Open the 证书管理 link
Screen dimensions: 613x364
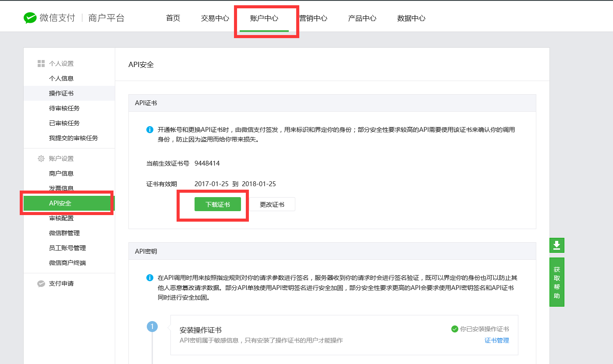(x=496, y=340)
